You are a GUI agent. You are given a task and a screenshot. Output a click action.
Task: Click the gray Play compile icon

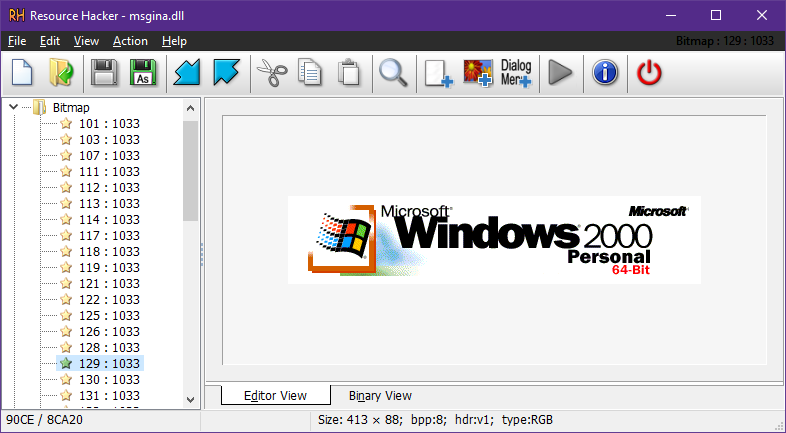tap(560, 73)
